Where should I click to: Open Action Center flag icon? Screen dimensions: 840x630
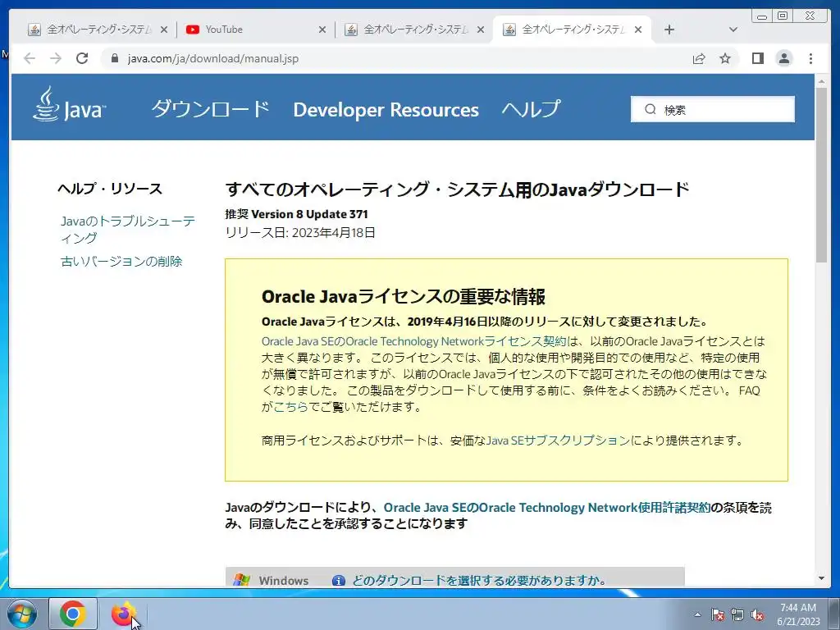(x=717, y=614)
